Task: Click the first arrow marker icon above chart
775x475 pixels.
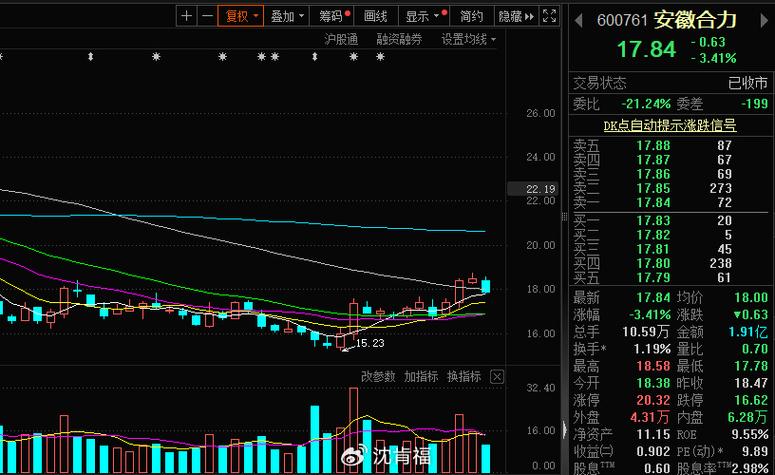Action: [90, 57]
